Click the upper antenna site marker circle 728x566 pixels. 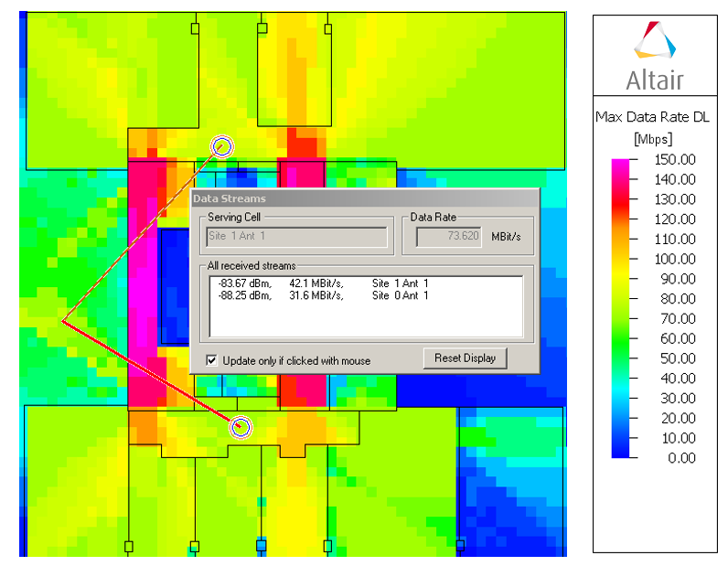coord(222,145)
